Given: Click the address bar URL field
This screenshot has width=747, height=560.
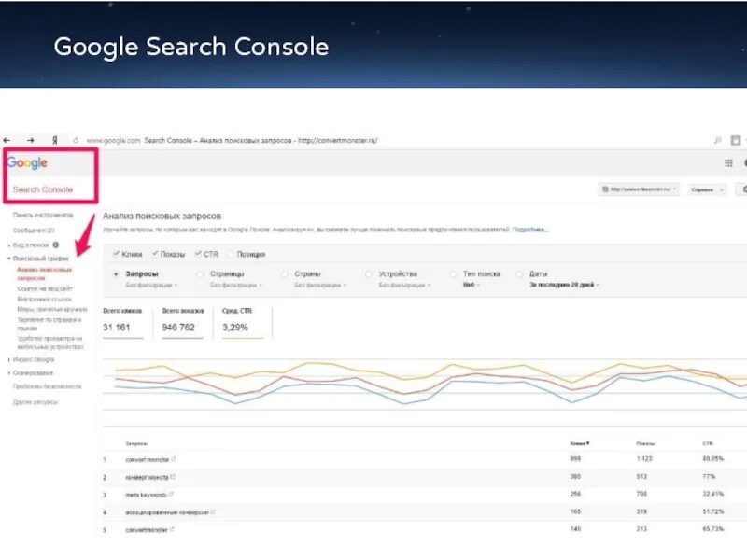Looking at the screenshot, I should [x=232, y=140].
